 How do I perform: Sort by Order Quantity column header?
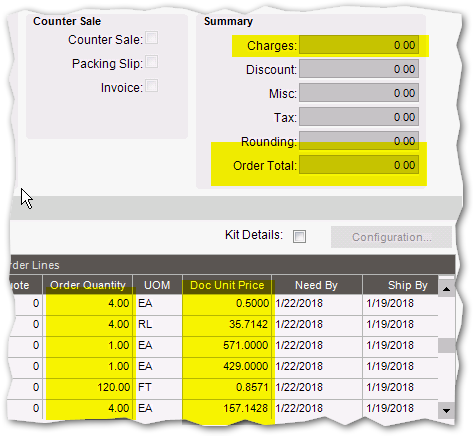tap(88, 285)
